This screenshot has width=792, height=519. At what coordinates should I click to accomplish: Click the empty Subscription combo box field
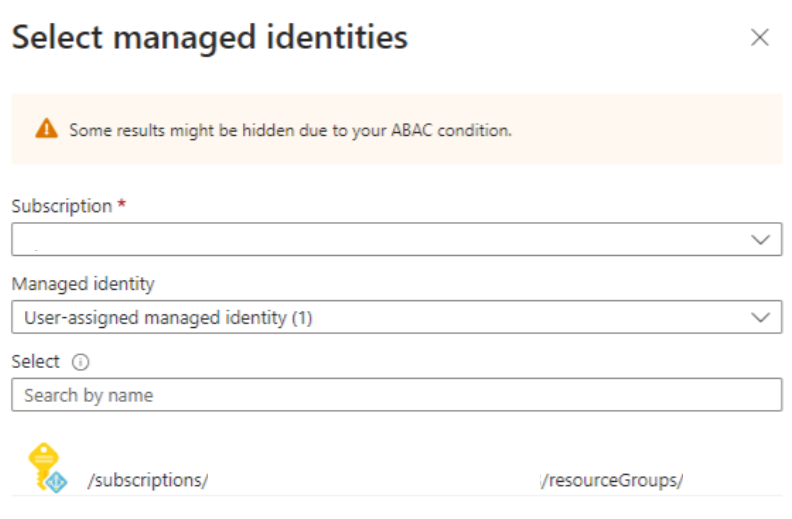(380, 240)
